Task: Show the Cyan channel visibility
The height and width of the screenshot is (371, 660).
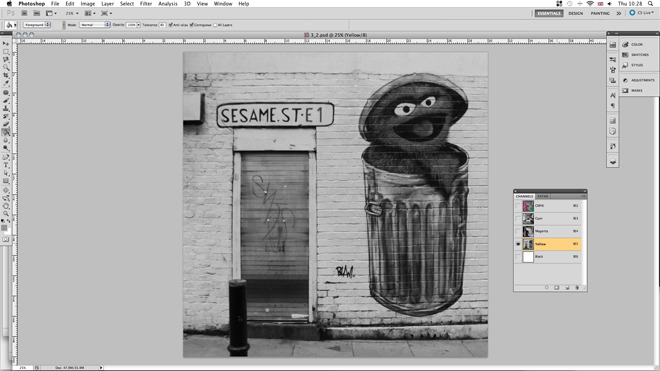Action: click(518, 219)
